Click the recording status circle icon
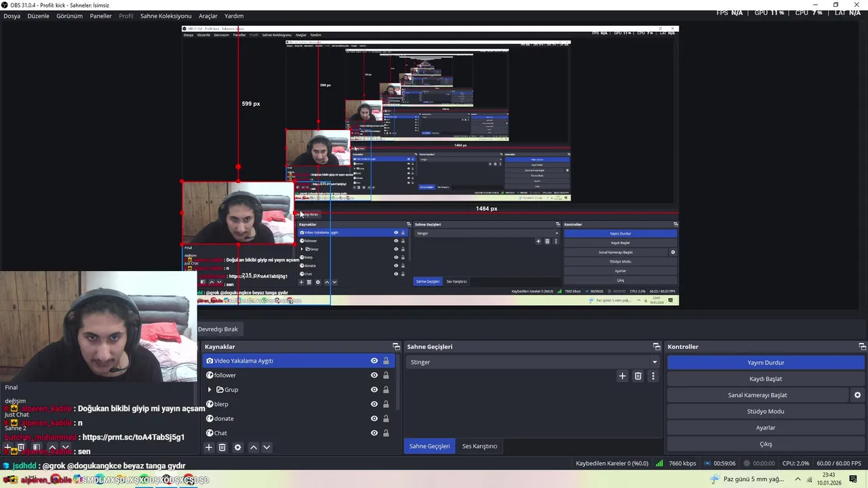The image size is (868, 488). point(747,464)
